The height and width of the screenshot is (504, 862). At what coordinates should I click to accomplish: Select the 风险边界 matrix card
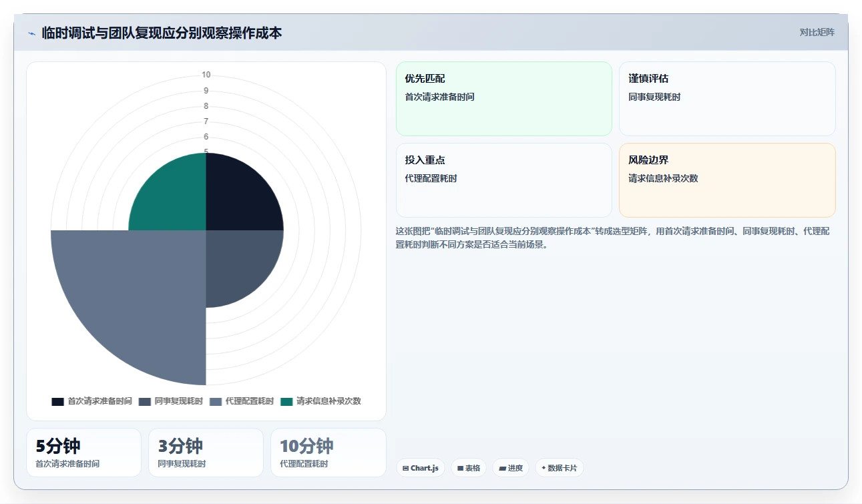[x=727, y=180]
